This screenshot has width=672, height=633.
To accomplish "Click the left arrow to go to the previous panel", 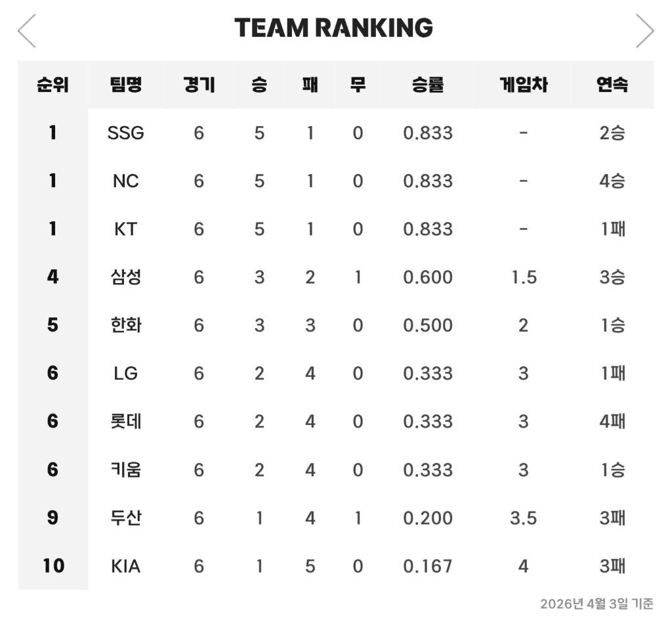I will [27, 31].
